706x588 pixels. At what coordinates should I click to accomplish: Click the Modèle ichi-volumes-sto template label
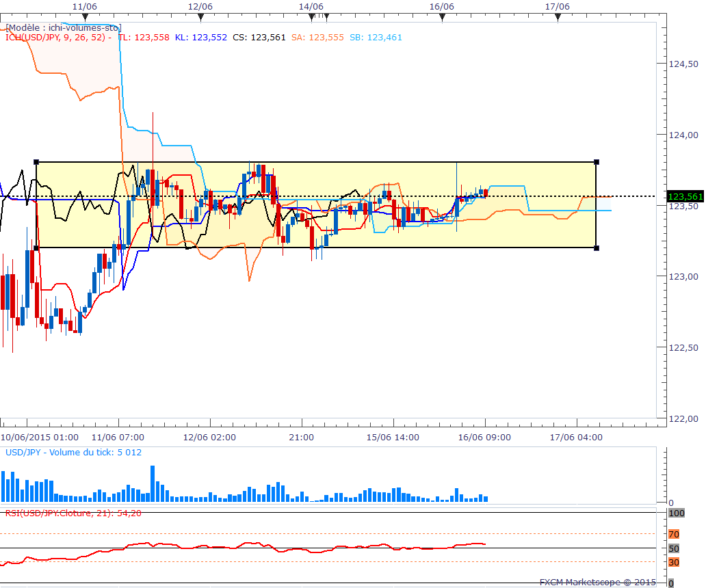tap(63, 28)
